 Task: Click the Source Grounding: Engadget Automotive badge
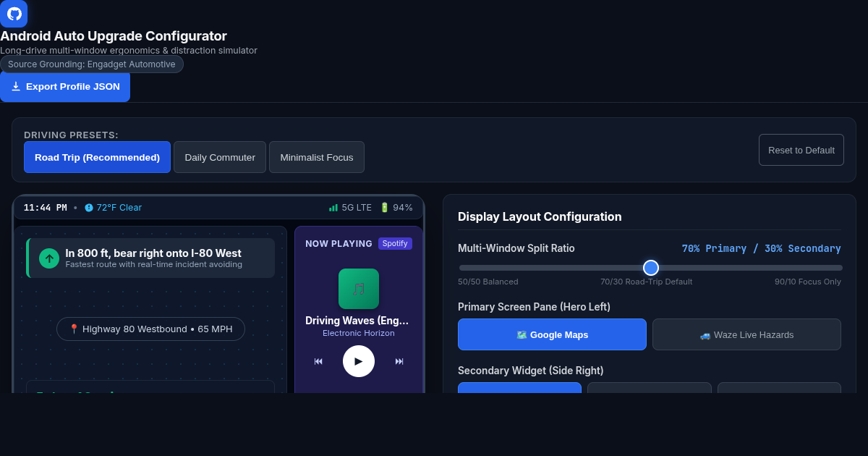(x=92, y=64)
